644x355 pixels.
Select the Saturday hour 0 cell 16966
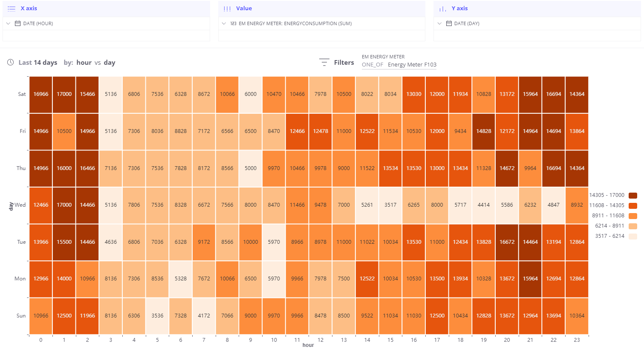(41, 94)
